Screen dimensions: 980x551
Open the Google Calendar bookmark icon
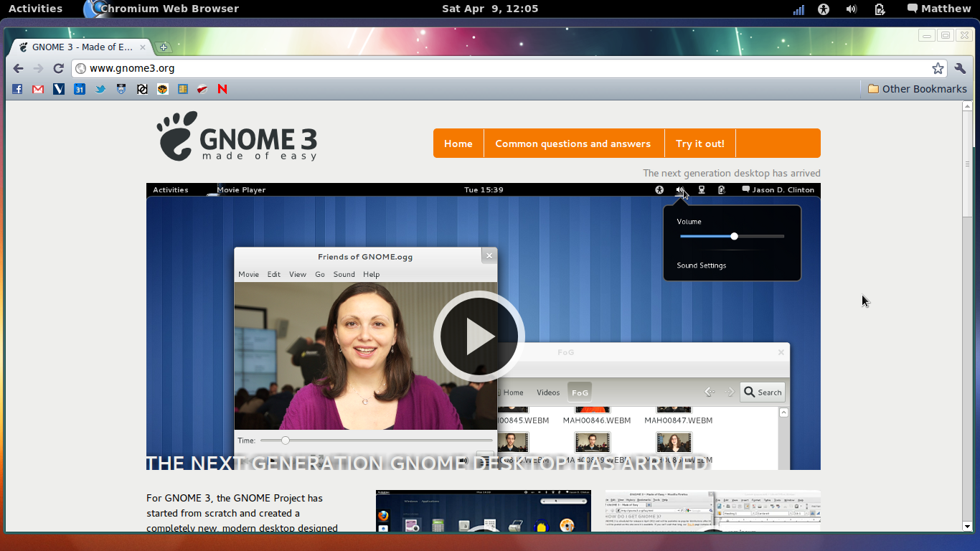[x=80, y=89]
